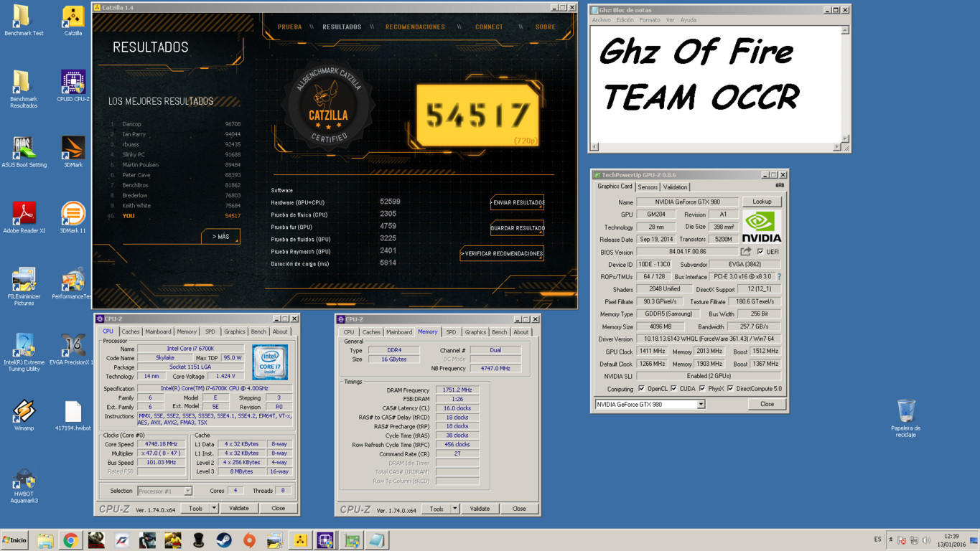The width and height of the screenshot is (980, 551).
Task: Launch the Adobe Reader XI desktop icon
Action: (x=24, y=217)
